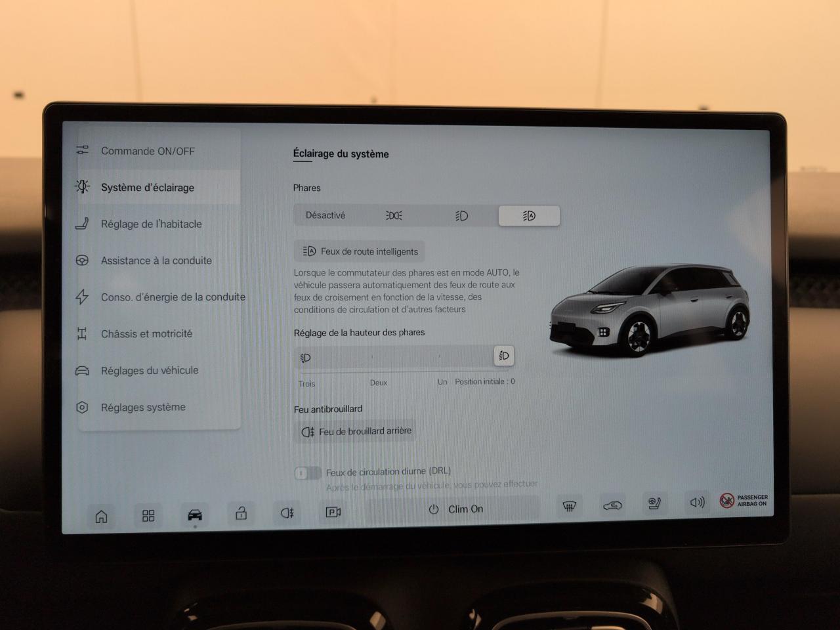Open the home screen icon

[101, 516]
